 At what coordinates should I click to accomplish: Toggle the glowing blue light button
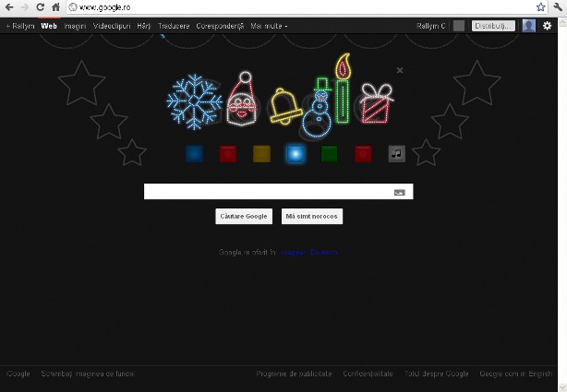click(296, 154)
